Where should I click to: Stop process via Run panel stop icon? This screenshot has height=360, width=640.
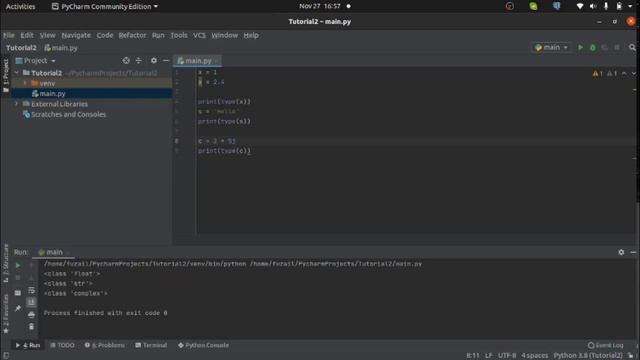(18, 278)
